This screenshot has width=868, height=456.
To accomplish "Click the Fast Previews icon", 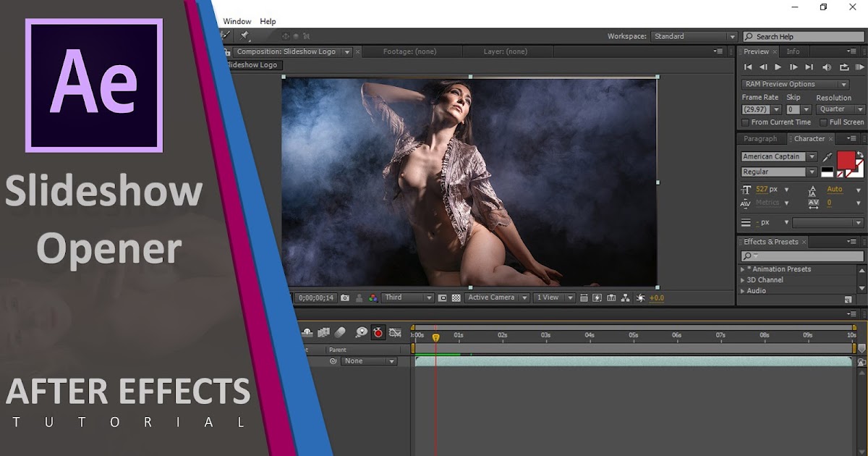I will coord(597,297).
